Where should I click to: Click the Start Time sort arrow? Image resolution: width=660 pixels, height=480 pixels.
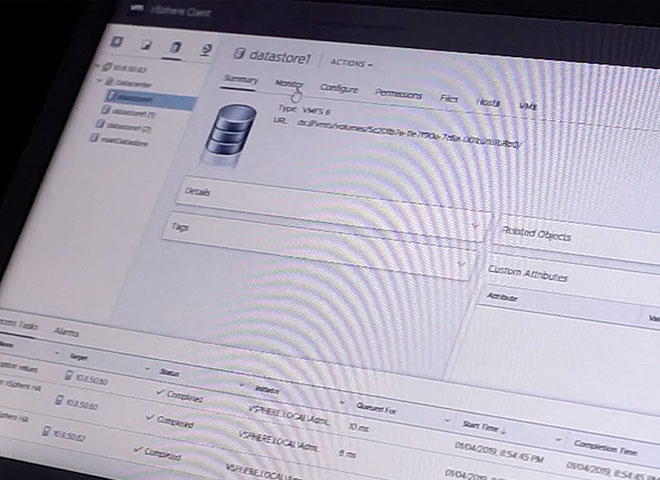pyautogui.click(x=503, y=430)
